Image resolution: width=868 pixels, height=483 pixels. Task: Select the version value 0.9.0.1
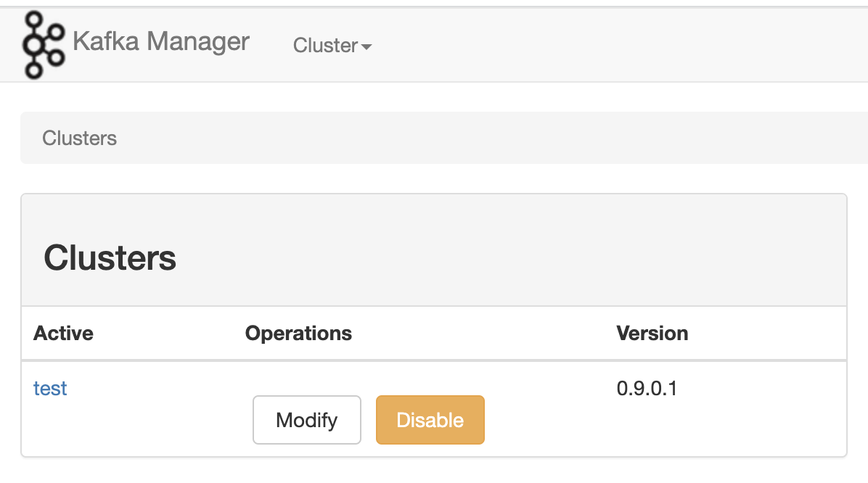647,388
